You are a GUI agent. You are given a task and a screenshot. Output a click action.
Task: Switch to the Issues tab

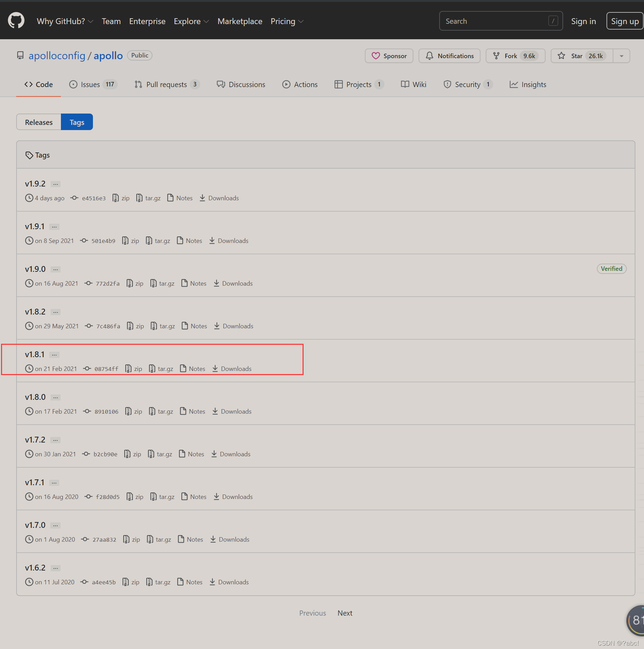[x=93, y=84]
